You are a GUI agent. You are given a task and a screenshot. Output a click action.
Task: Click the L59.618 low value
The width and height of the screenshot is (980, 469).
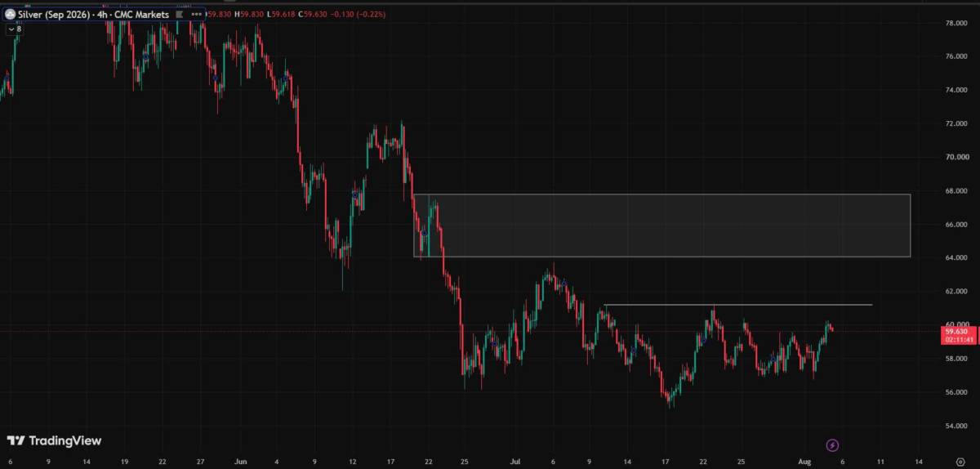click(280, 15)
